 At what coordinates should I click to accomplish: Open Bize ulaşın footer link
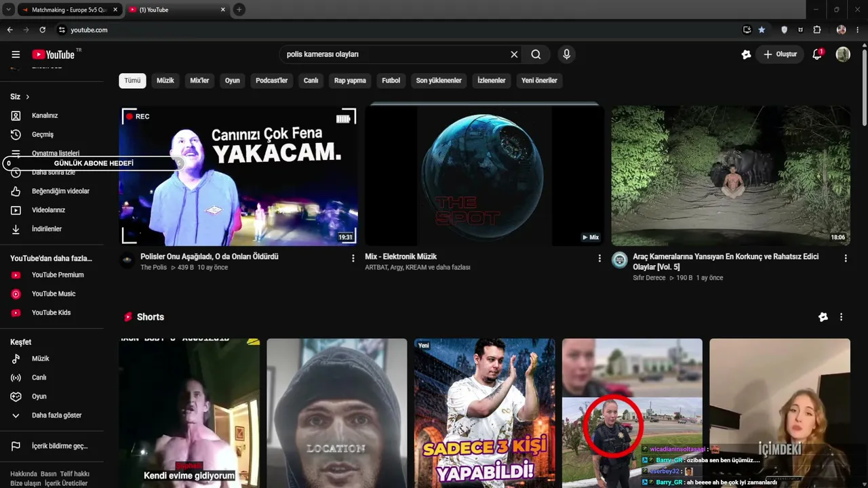tap(26, 483)
